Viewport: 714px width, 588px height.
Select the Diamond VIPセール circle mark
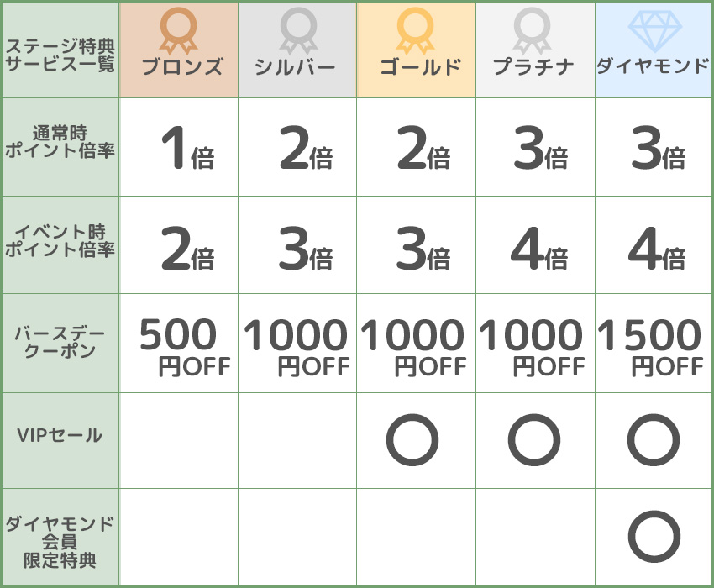[654, 440]
